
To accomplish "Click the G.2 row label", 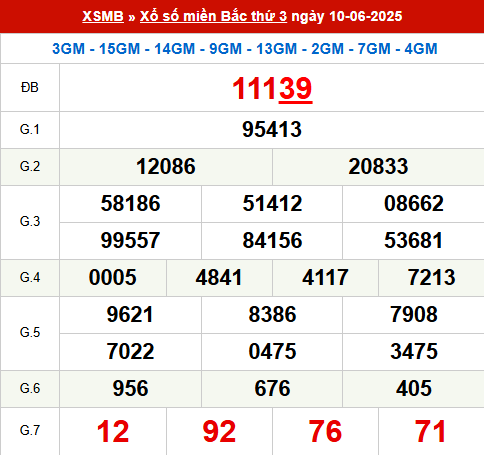I will point(30,166).
